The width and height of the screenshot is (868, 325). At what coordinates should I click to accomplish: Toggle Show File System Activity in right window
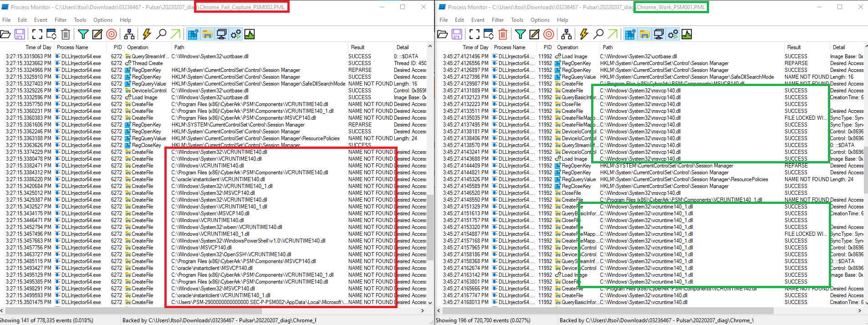click(x=644, y=34)
